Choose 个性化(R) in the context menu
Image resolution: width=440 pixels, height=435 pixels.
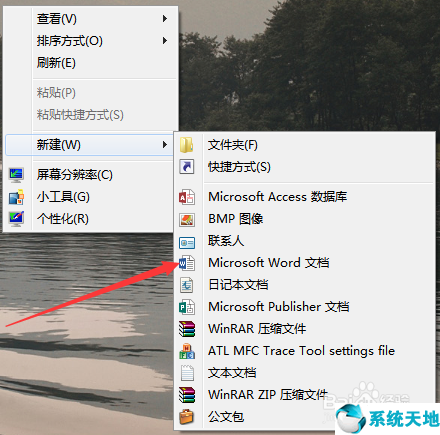63,219
